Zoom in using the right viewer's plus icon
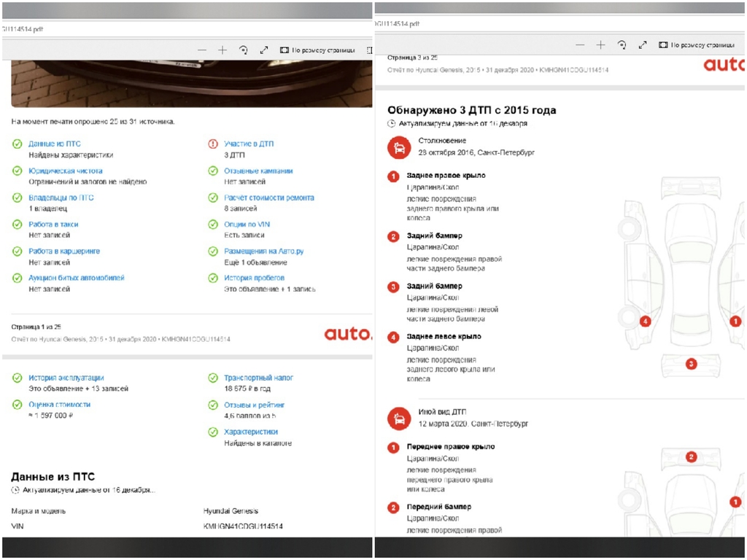 (601, 44)
